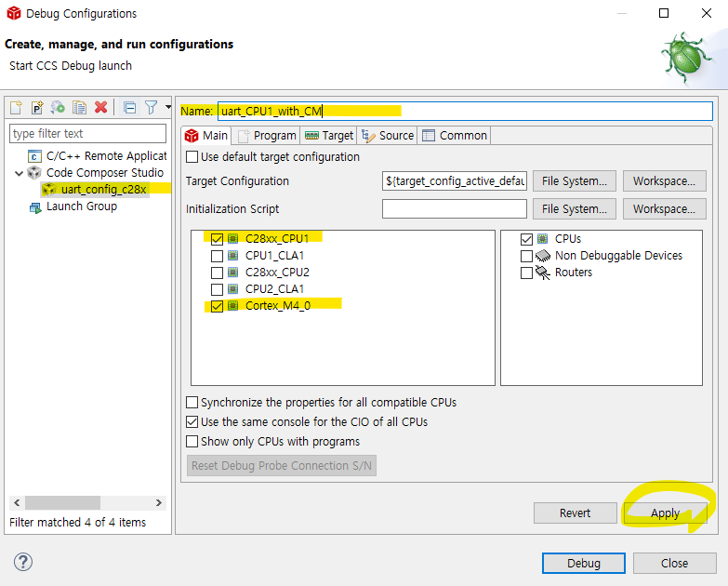Enable Use default target configuration
This screenshot has width=728, height=586.
192,157
